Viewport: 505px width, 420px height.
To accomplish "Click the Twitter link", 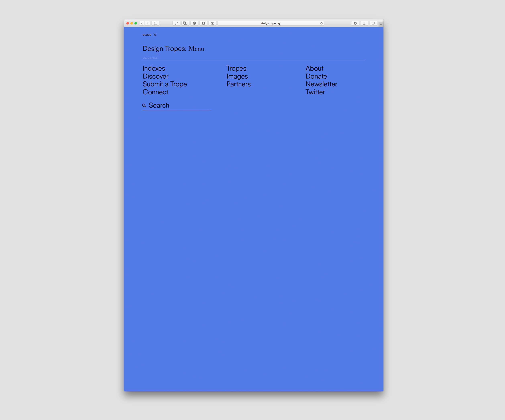I will coord(315,92).
